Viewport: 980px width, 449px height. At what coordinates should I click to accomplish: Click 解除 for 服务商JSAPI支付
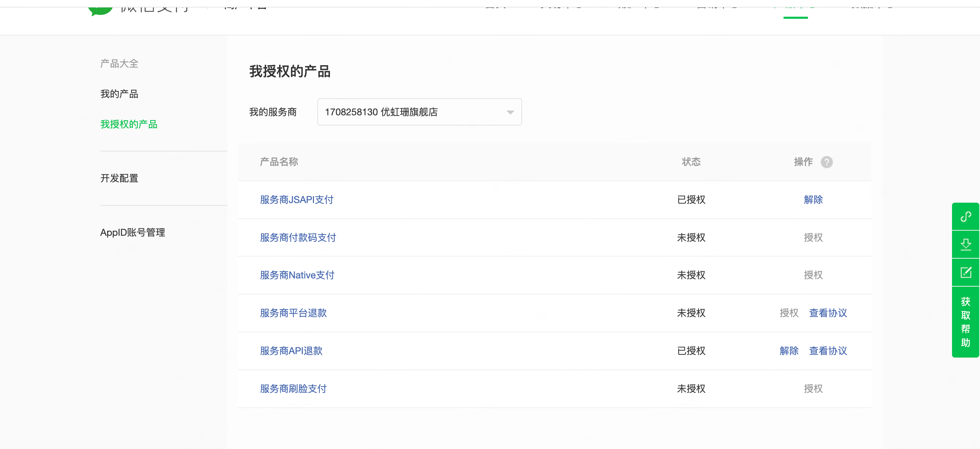(813, 200)
